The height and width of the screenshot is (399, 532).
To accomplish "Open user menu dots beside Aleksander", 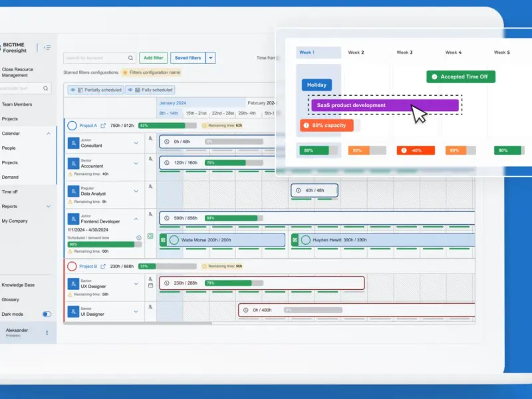I will click(47, 333).
